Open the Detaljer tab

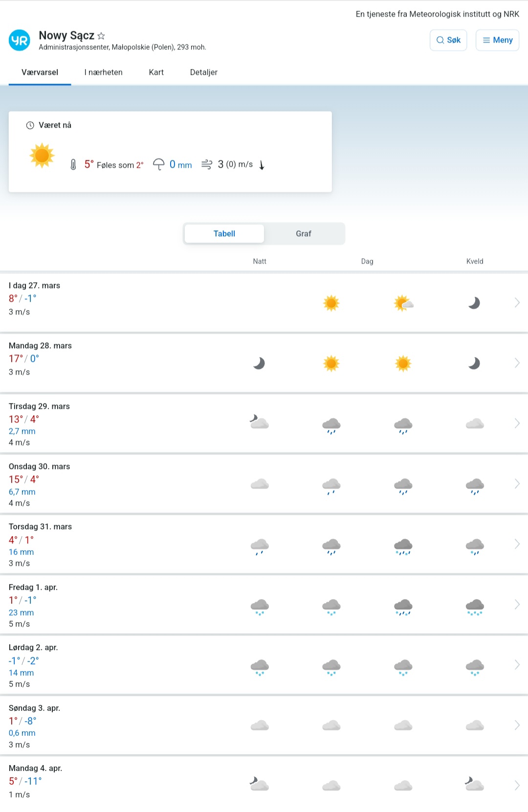[x=204, y=72]
